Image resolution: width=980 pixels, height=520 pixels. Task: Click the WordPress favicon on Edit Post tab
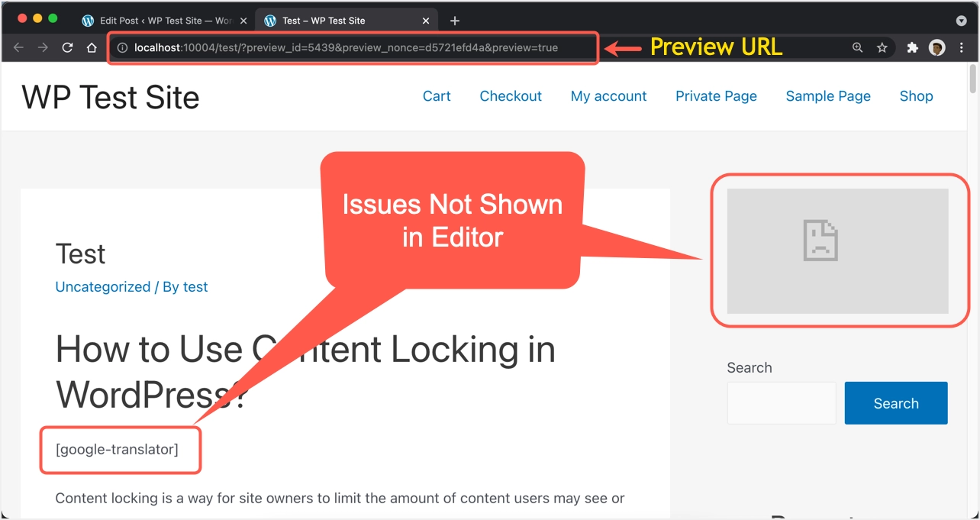pos(88,21)
